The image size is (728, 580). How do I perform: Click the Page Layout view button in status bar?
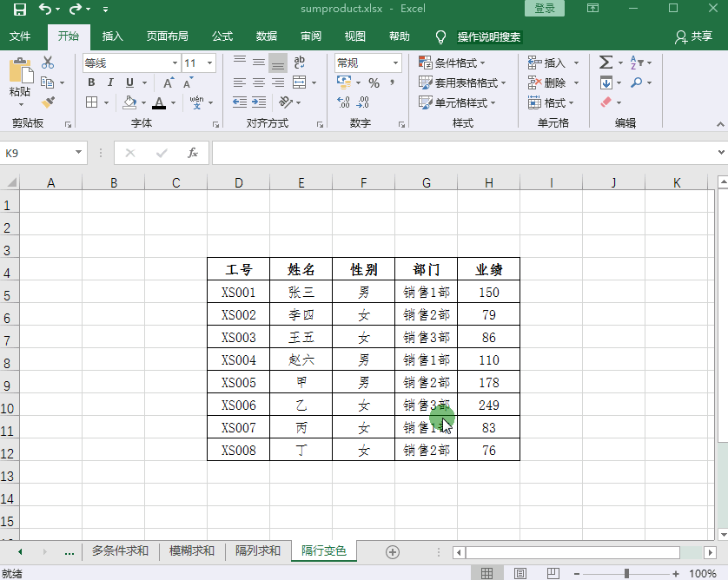click(x=520, y=574)
